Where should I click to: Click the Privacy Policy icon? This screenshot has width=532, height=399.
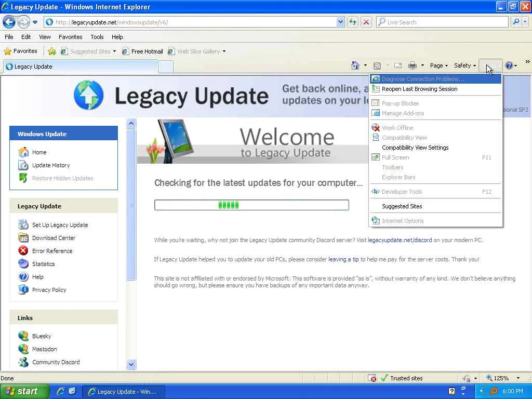pyautogui.click(x=23, y=290)
